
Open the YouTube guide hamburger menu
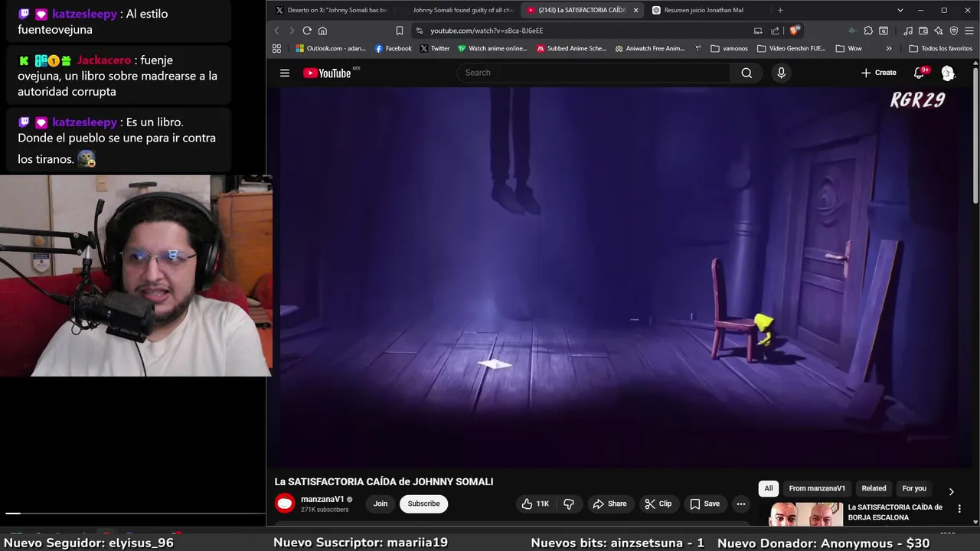point(285,73)
